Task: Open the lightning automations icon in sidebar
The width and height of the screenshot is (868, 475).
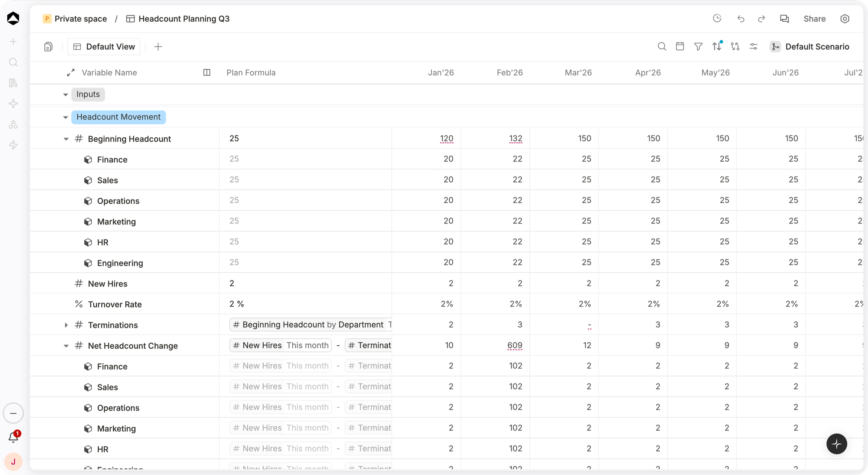Action: (13, 145)
